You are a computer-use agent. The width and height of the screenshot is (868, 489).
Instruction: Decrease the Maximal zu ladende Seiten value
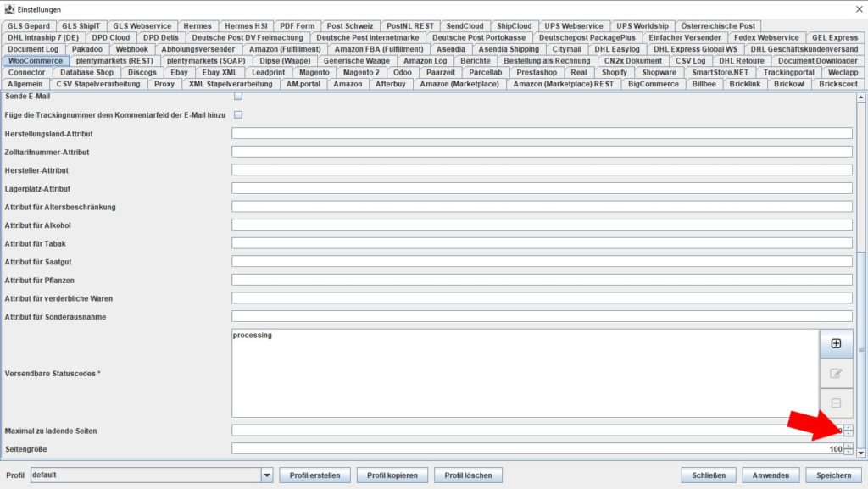point(848,433)
